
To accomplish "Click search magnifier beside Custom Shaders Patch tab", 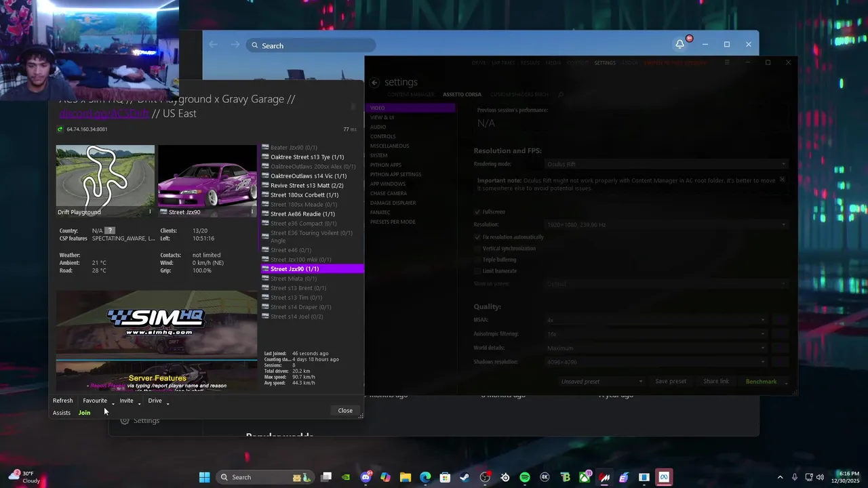I will coord(561,94).
